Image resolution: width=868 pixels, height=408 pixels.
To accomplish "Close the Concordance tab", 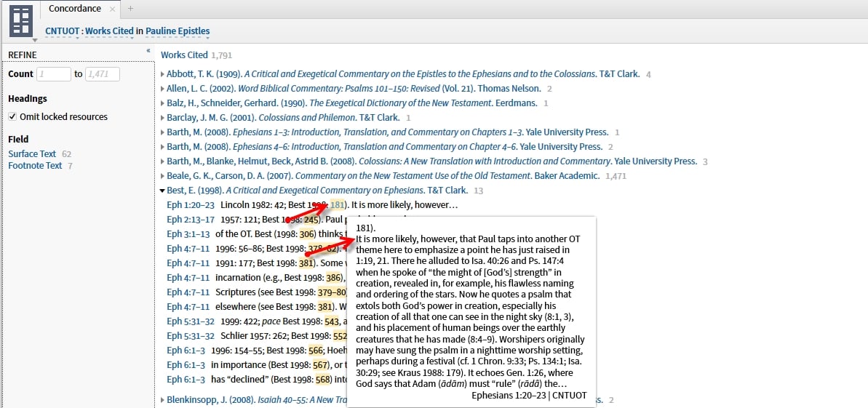I will coord(112,9).
